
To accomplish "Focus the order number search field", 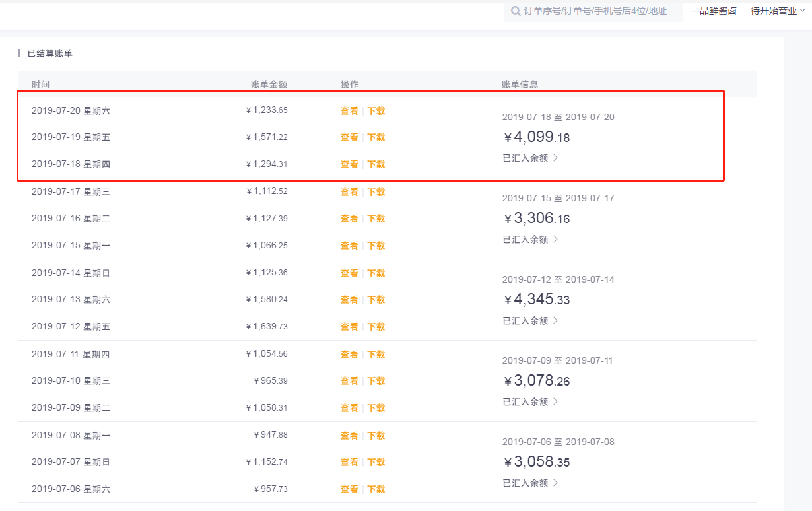I will [x=593, y=11].
